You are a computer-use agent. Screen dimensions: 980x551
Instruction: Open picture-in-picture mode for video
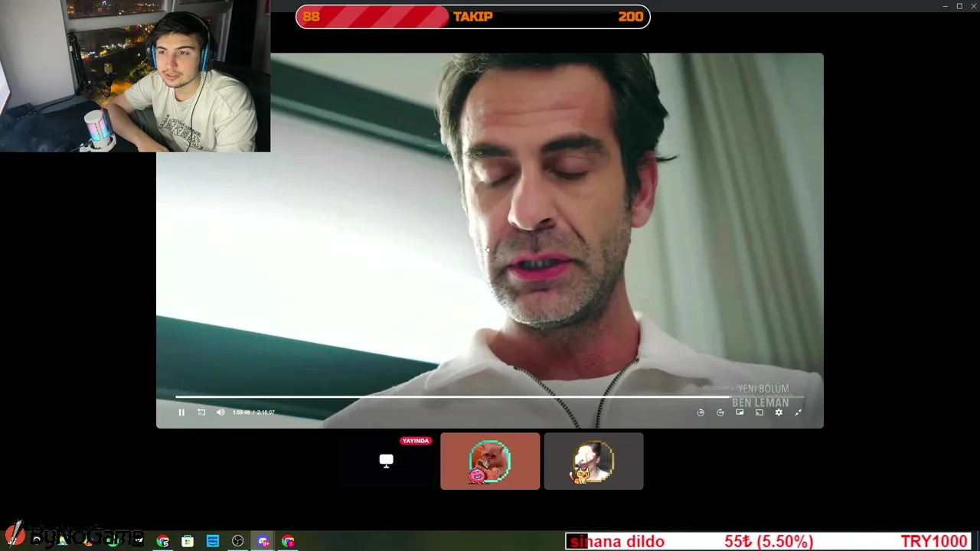[x=740, y=412]
